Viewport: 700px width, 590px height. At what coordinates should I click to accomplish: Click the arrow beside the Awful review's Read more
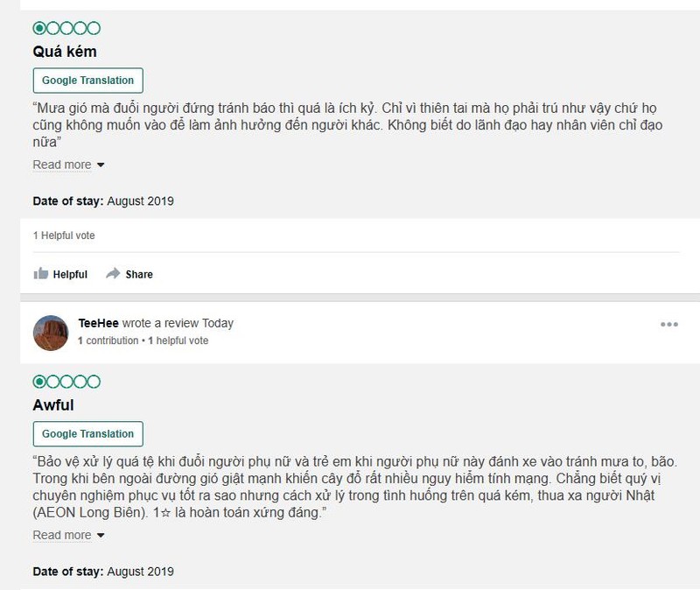point(101,536)
